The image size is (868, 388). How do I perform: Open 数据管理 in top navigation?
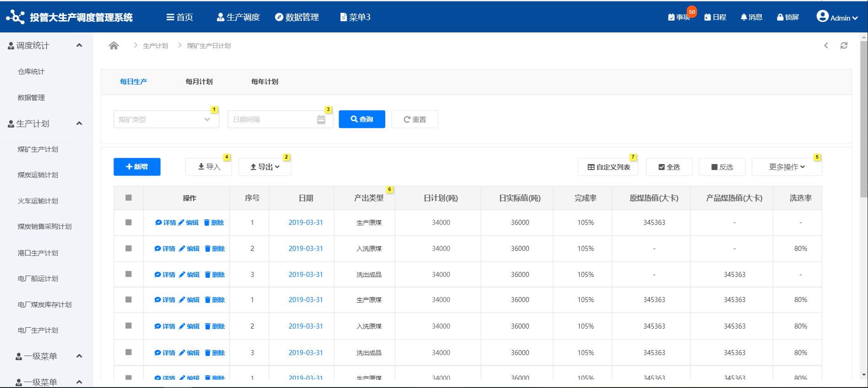[x=297, y=17]
